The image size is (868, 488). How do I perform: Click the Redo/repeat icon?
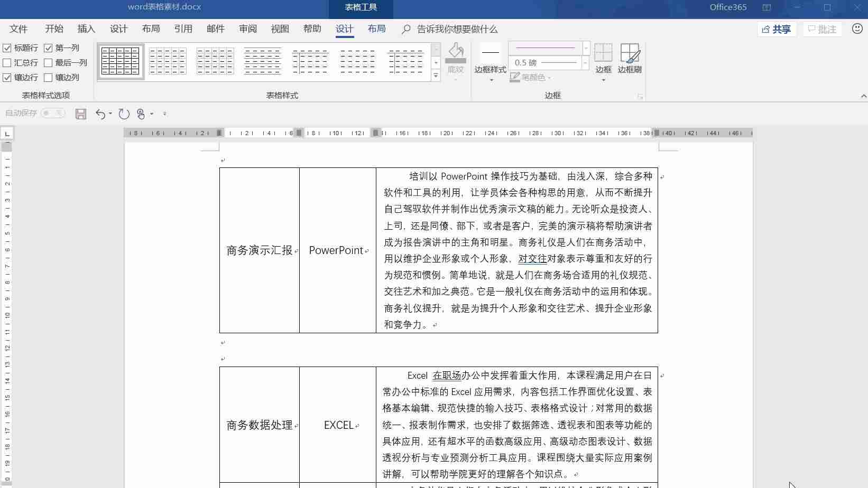(124, 114)
